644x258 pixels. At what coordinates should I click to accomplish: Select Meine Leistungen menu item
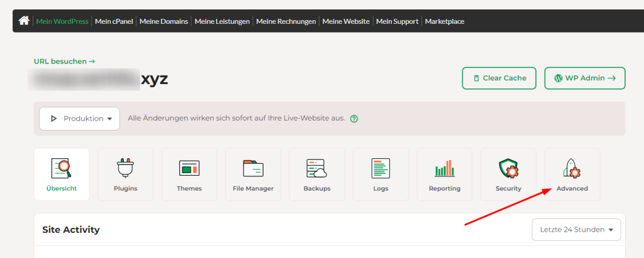coord(222,21)
